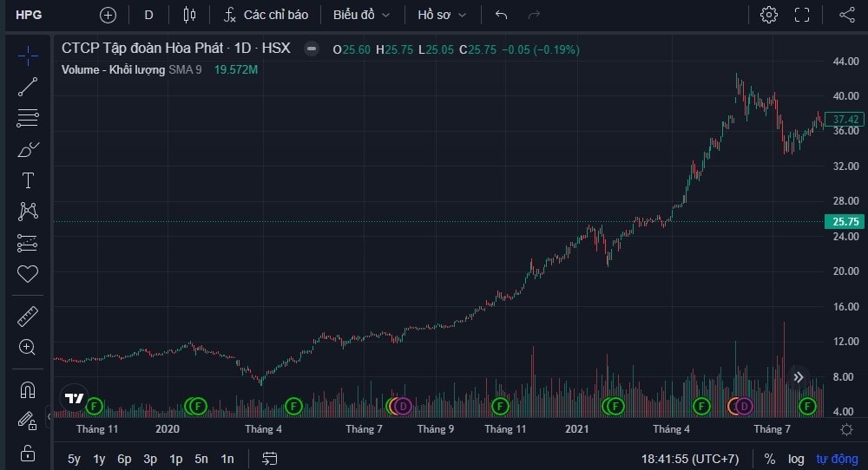
Task: Select the trend line drawing tool
Action: coord(28,87)
